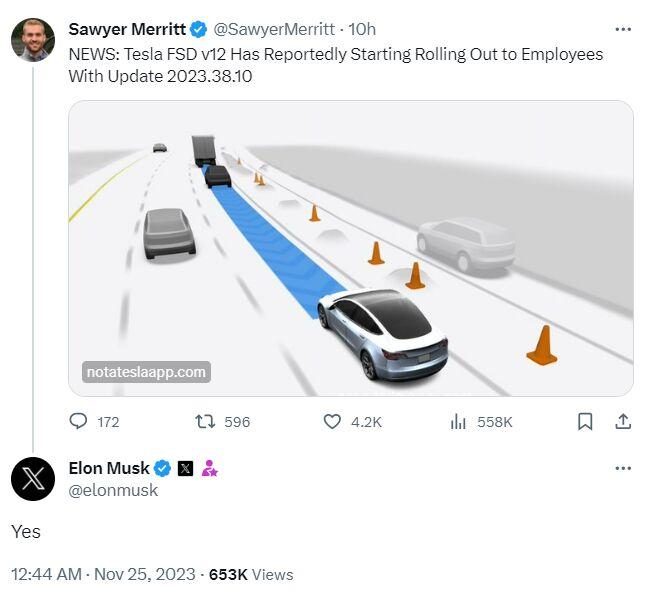
Task: Click the X affiliation badge beside Elon Musk
Action: [x=185, y=468]
